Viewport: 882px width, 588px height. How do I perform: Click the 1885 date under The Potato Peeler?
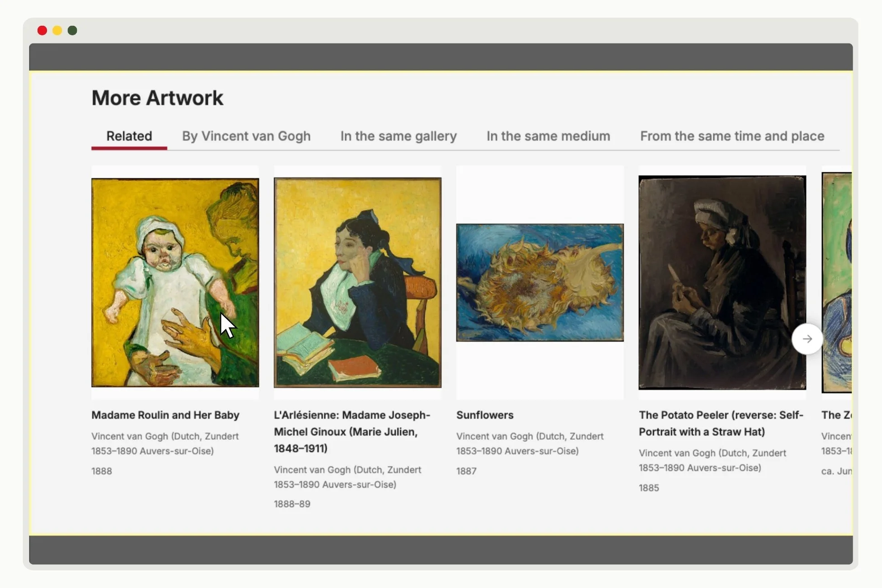[649, 488]
